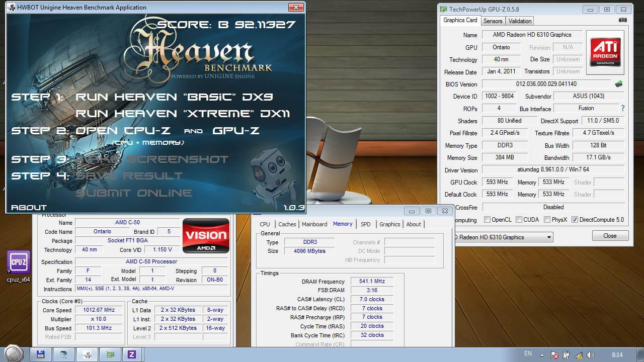Viewport: 644px width, 362px height.
Task: Toggle the PhysX checkbox
Action: pos(547,220)
